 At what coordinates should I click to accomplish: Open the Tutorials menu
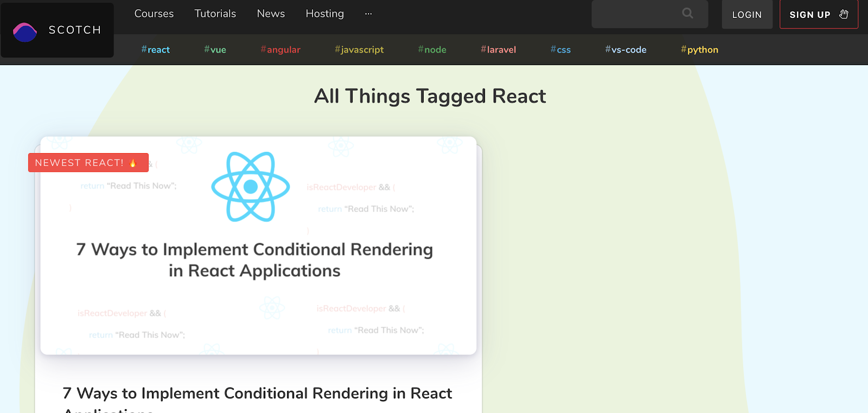(215, 14)
